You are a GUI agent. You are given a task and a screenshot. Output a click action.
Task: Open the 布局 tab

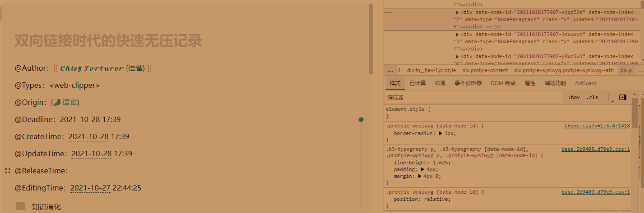pos(440,83)
